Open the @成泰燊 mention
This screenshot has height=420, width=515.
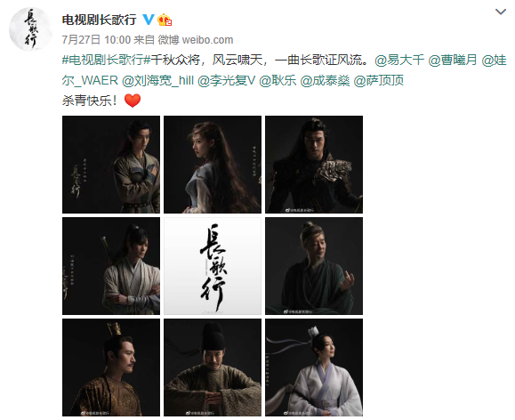(x=325, y=80)
